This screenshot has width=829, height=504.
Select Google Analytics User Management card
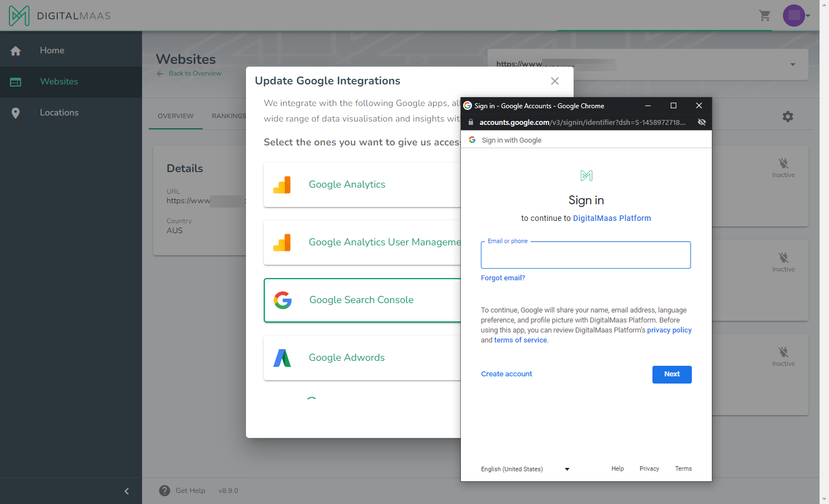pyautogui.click(x=362, y=243)
